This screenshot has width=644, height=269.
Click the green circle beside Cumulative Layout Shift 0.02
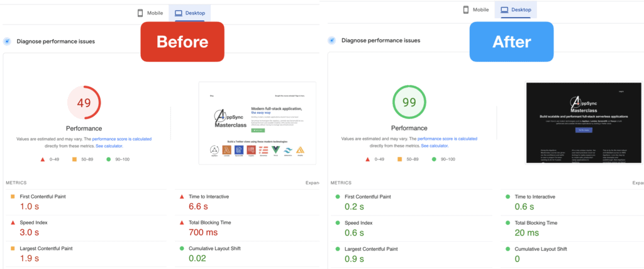click(182, 249)
